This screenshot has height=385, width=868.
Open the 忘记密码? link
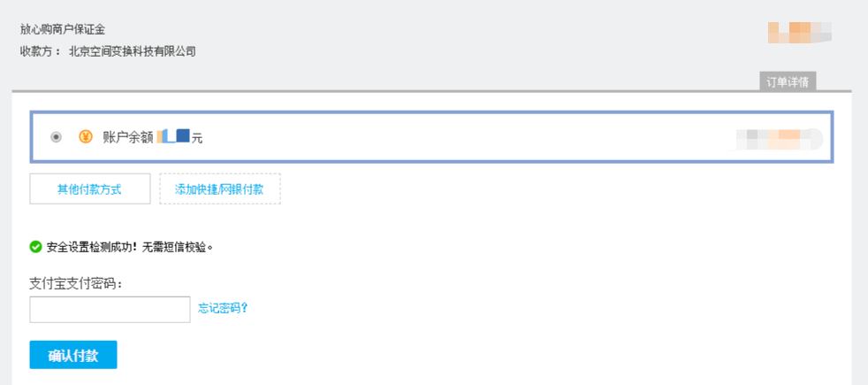point(223,309)
